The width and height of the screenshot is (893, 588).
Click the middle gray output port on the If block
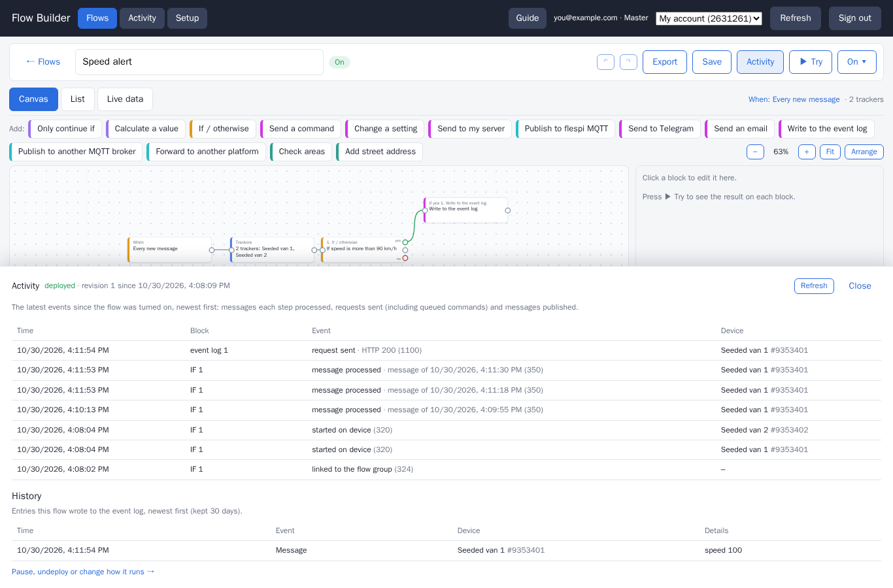405,250
